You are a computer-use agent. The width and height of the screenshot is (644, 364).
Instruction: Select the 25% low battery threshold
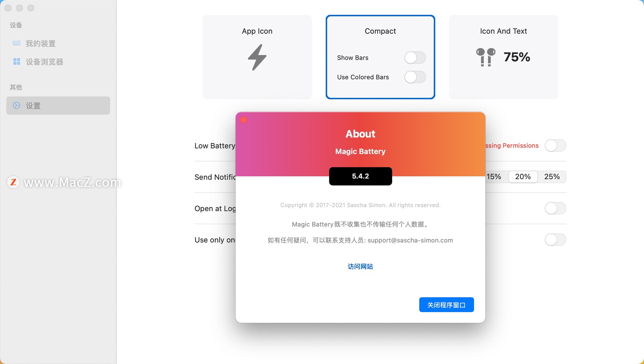552,176
